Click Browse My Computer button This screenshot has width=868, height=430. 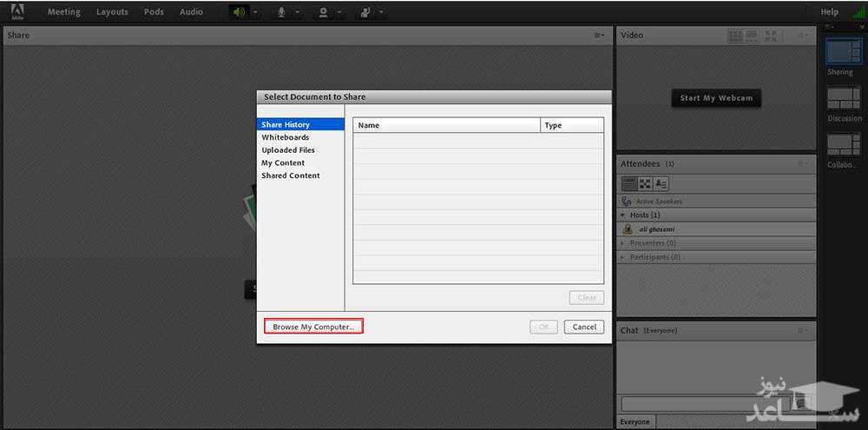click(313, 327)
